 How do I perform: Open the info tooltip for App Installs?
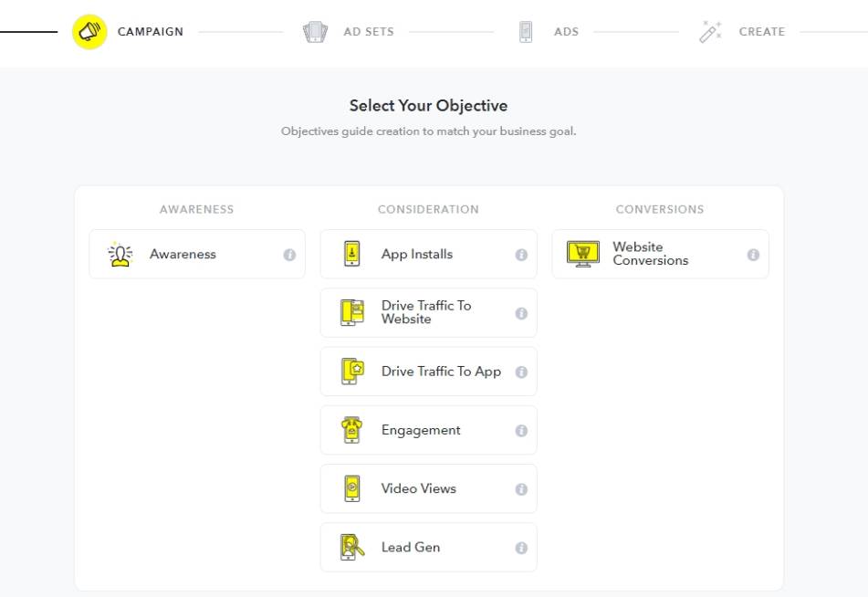pyautogui.click(x=521, y=255)
